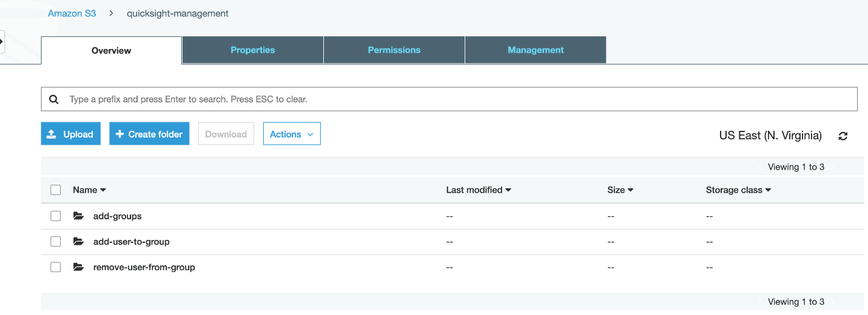This screenshot has height=315, width=868.
Task: Click the top Viewing 1 to 3 text
Action: coord(796,167)
